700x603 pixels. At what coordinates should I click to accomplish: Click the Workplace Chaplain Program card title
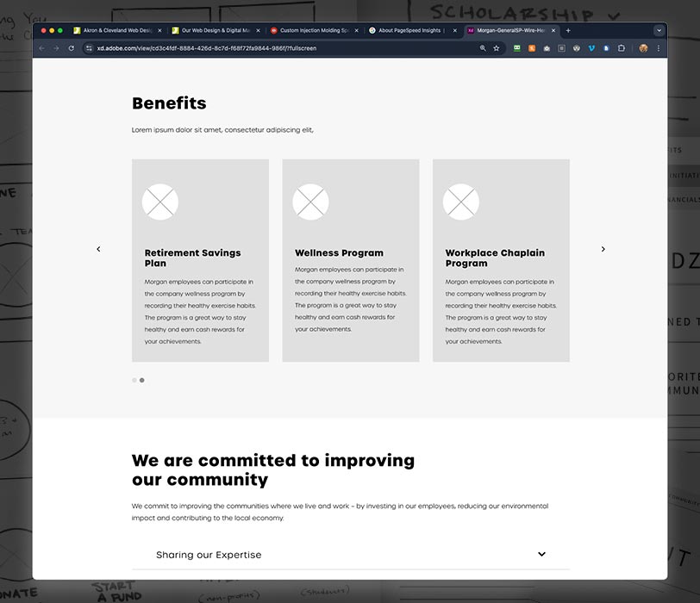[x=495, y=258]
